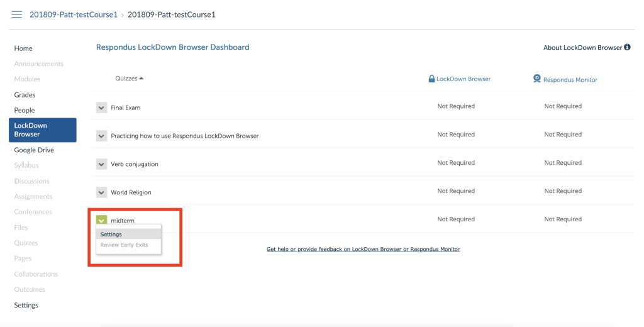Collapse the green midterm chevron dropdown

[101, 219]
